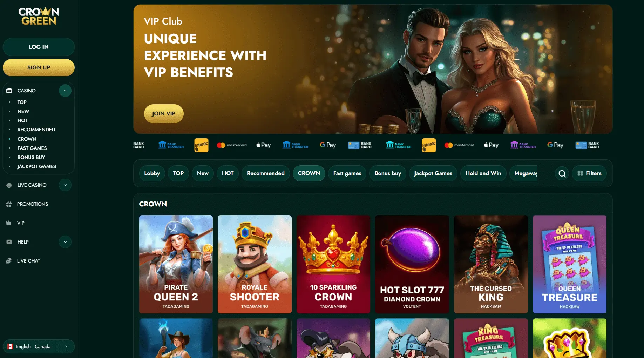Select FAST GAMES in sidebar list

[32, 148]
